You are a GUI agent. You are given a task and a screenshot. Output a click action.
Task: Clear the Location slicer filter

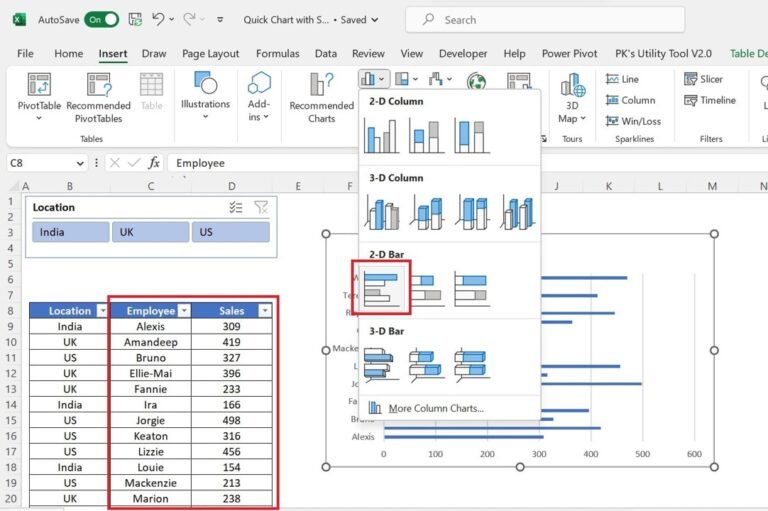click(261, 207)
